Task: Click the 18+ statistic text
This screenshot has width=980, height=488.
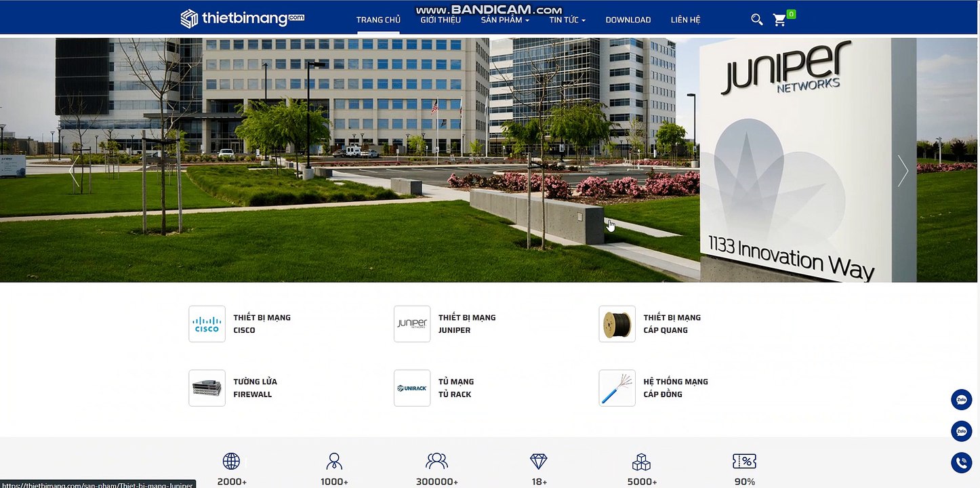Action: [539, 482]
